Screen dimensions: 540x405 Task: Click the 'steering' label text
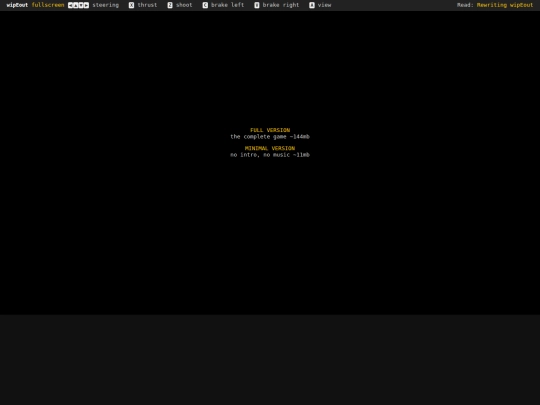click(106, 5)
